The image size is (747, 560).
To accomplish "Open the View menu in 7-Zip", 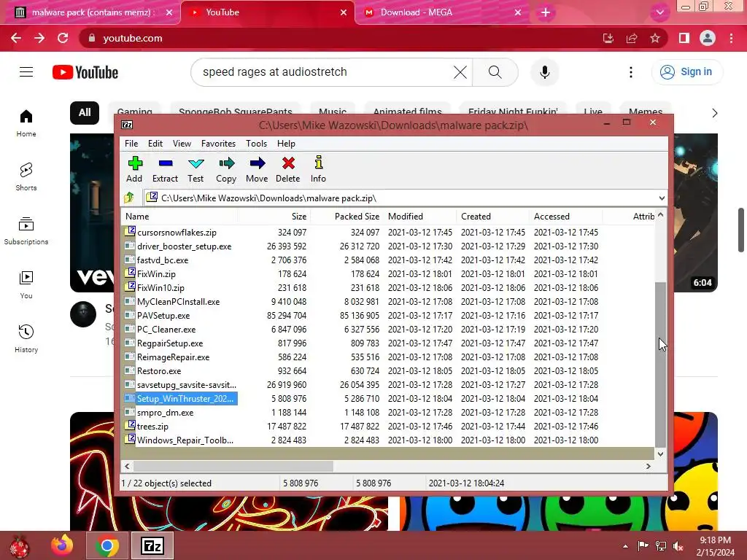I will tap(182, 144).
